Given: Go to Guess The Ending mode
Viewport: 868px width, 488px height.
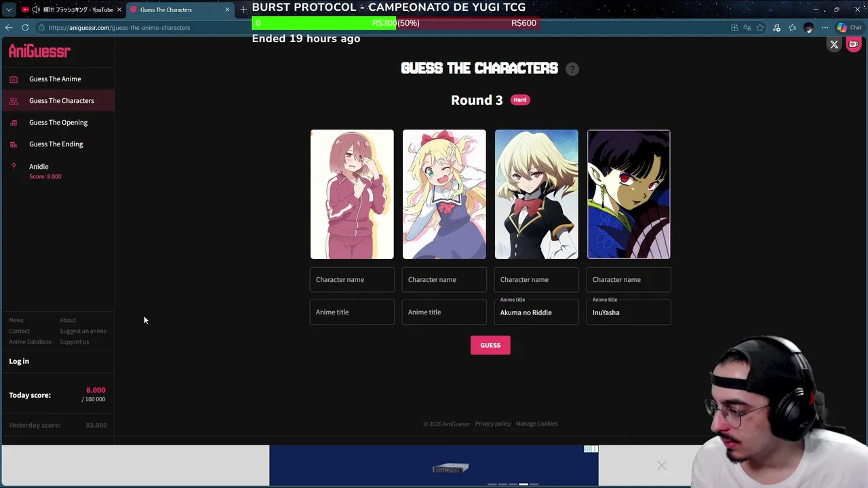Looking at the screenshot, I should (x=56, y=144).
